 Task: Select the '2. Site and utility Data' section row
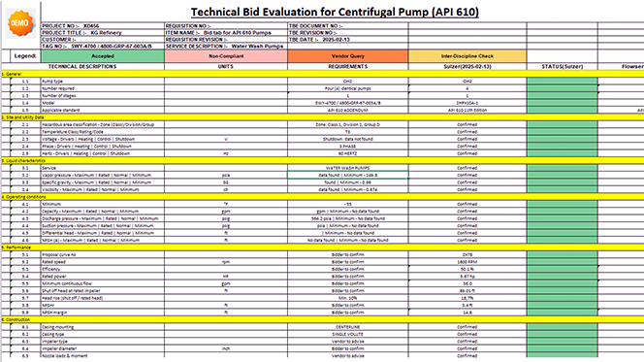tap(322, 117)
